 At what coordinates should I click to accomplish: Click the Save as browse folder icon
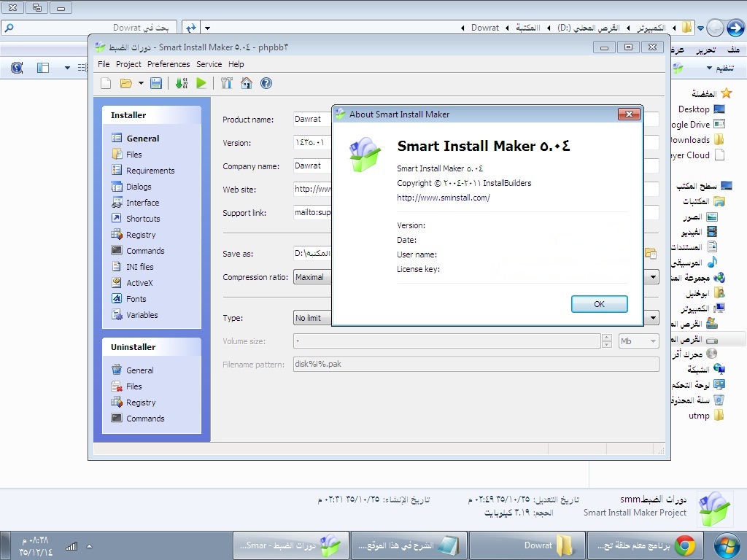(651, 253)
